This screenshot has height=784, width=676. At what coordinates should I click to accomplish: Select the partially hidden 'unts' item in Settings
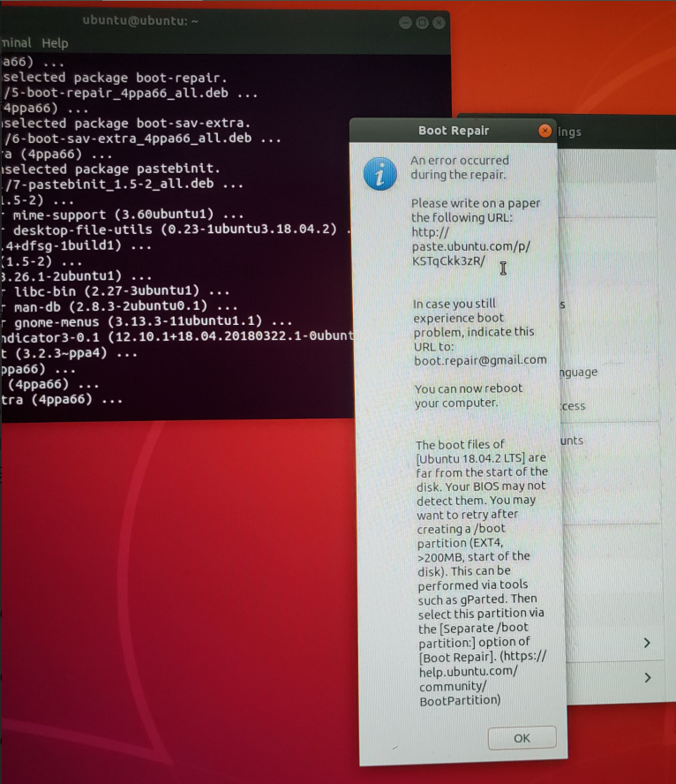tap(572, 441)
